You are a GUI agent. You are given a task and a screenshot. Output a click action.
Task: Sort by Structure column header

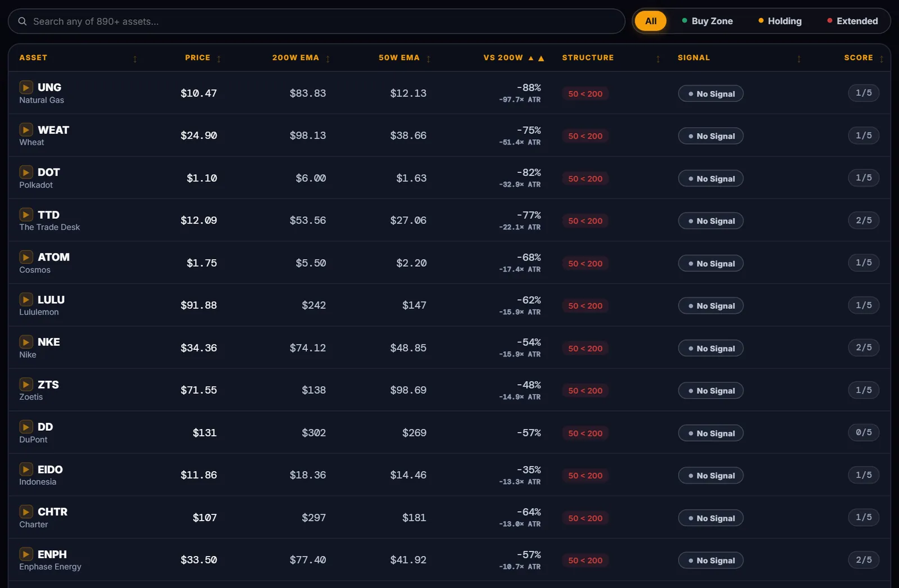588,58
